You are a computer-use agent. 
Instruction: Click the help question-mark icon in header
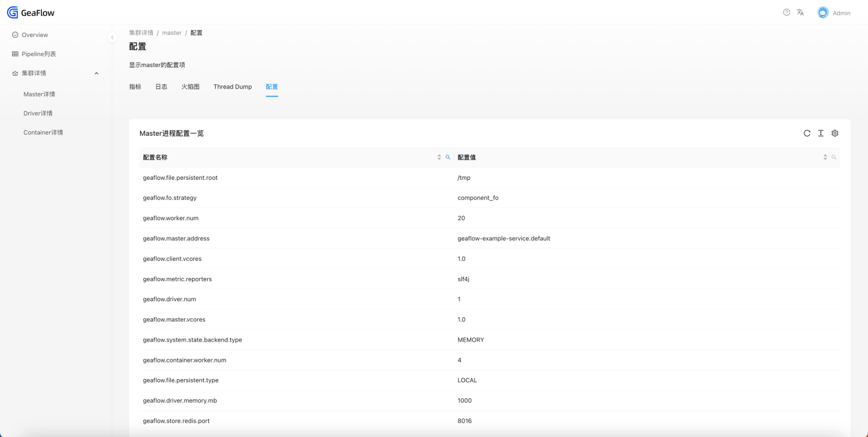785,12
